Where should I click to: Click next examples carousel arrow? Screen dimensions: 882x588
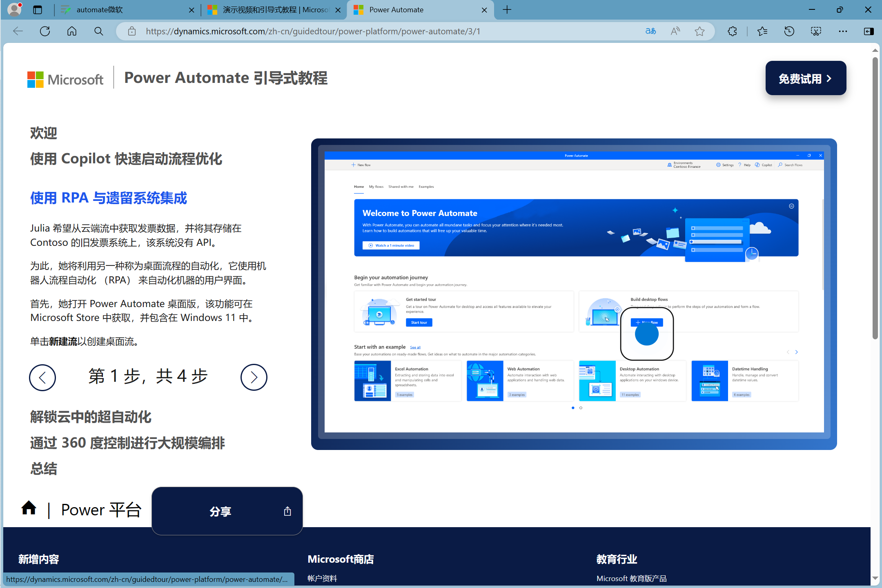click(796, 352)
